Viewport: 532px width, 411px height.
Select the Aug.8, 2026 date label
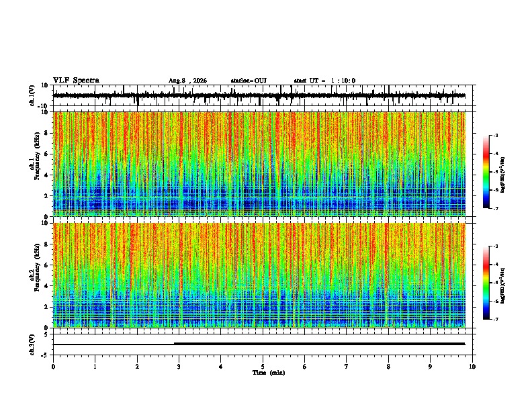187,81
